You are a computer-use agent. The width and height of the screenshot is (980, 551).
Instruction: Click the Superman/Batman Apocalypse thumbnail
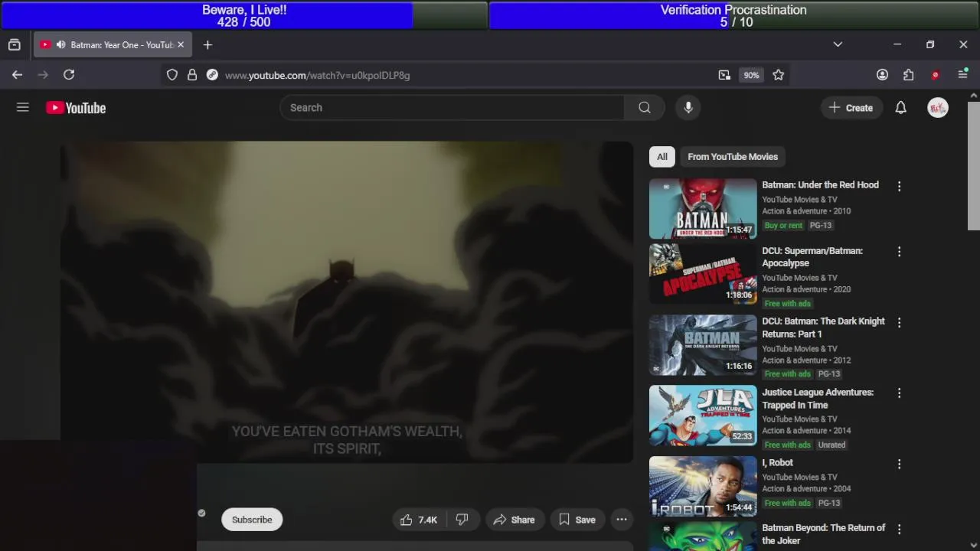703,274
